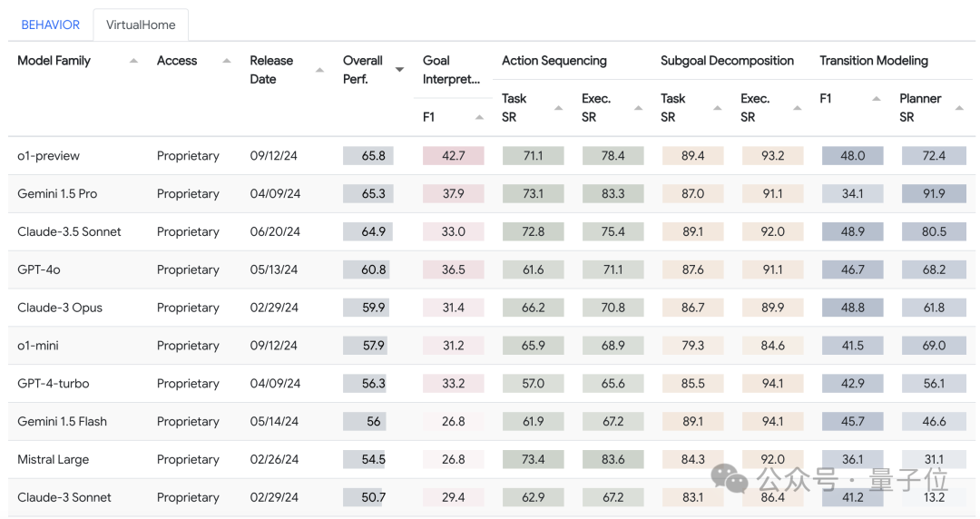
Task: Sort by Model Family column arrow
Action: pos(134,61)
